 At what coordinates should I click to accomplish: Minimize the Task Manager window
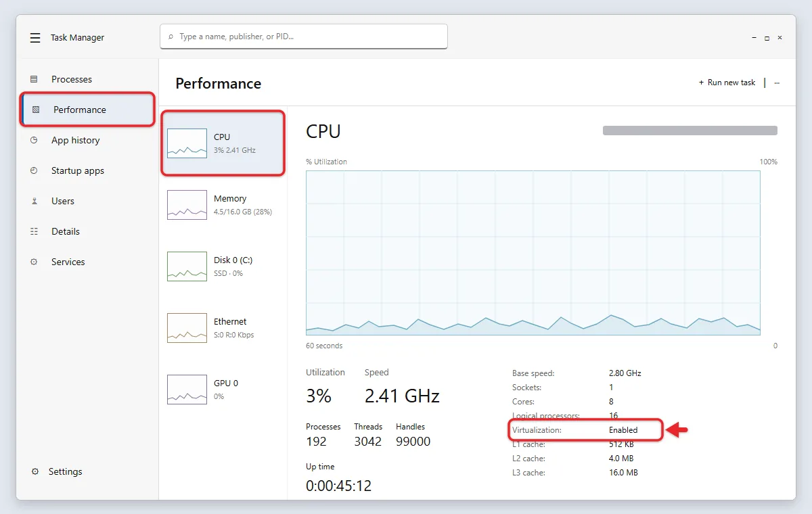pos(753,38)
